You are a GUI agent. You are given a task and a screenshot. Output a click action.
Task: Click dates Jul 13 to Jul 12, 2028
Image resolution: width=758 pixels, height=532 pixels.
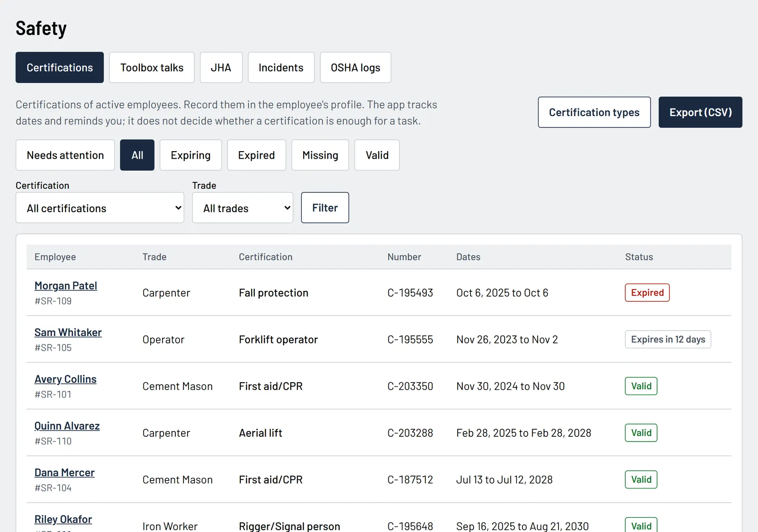coord(504,479)
